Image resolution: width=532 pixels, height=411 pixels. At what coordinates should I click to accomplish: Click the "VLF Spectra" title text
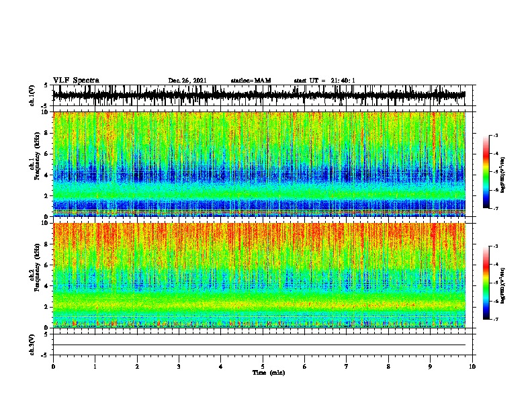76,81
